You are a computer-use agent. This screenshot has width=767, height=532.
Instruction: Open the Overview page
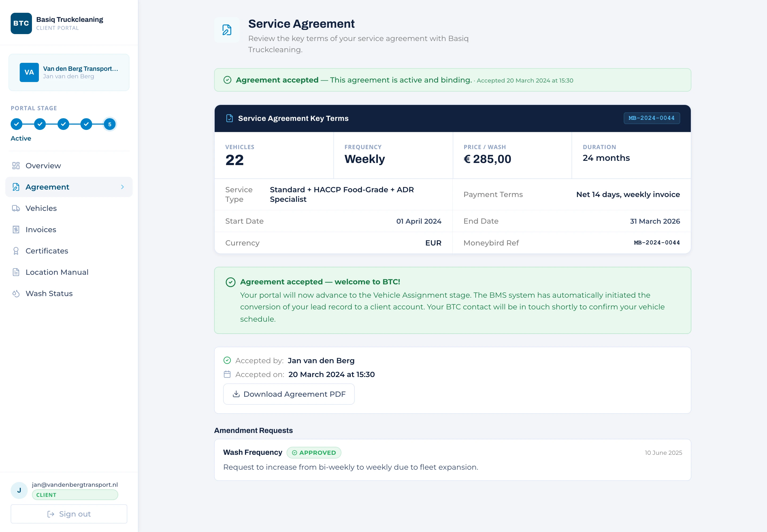(69, 166)
